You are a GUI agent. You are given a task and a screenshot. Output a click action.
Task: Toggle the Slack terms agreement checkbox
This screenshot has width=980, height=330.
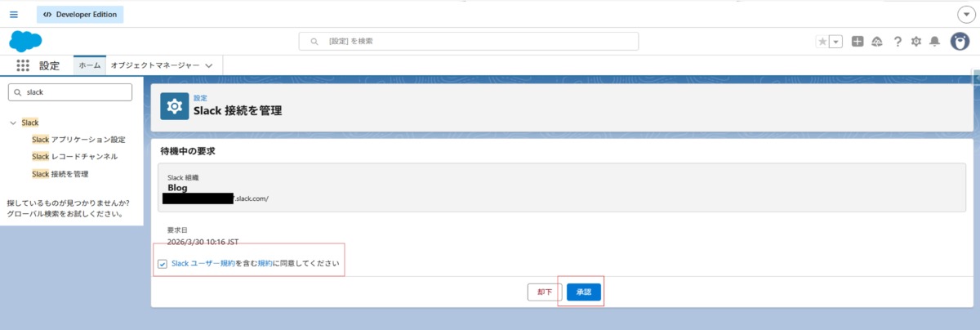(163, 264)
